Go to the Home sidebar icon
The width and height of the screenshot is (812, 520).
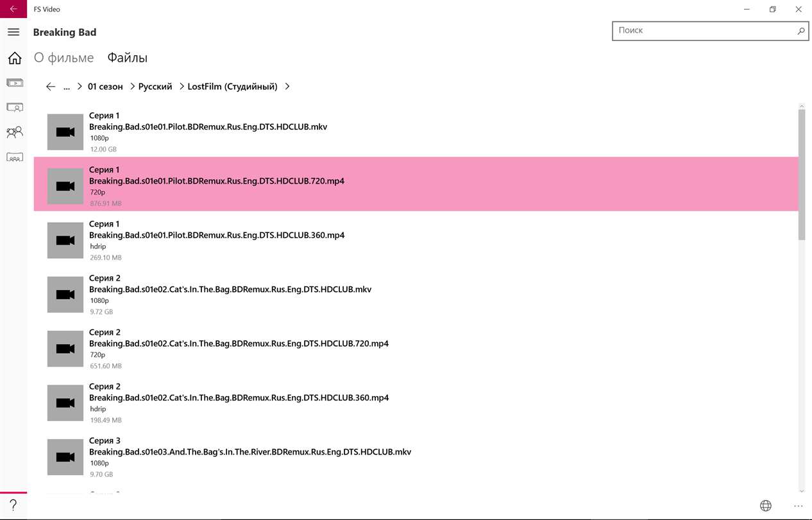tap(14, 58)
